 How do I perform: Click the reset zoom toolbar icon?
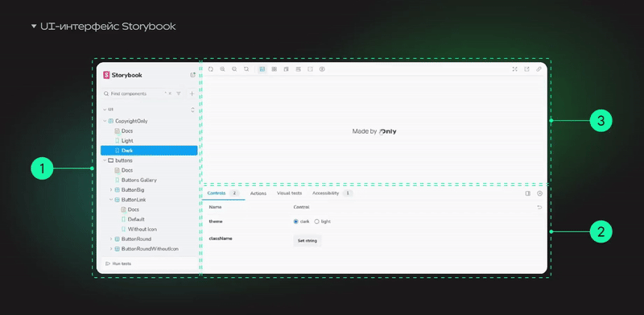(246, 69)
